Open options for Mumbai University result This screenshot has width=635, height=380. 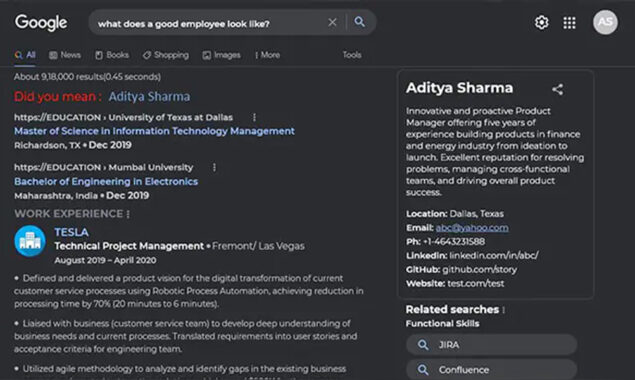coord(214,167)
